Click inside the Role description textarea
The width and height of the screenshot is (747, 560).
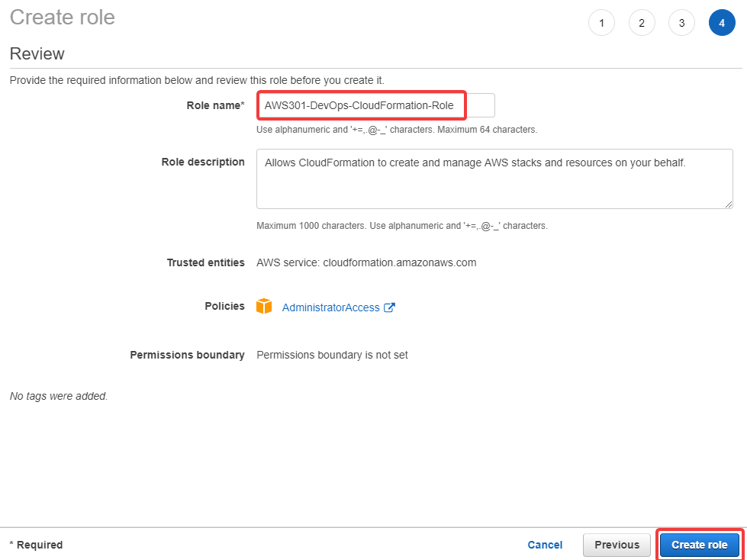coord(494,179)
